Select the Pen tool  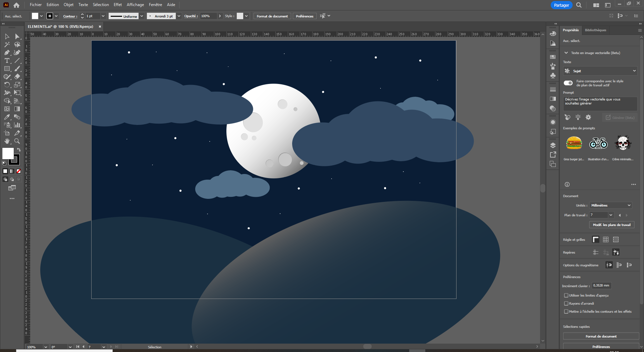(7, 52)
